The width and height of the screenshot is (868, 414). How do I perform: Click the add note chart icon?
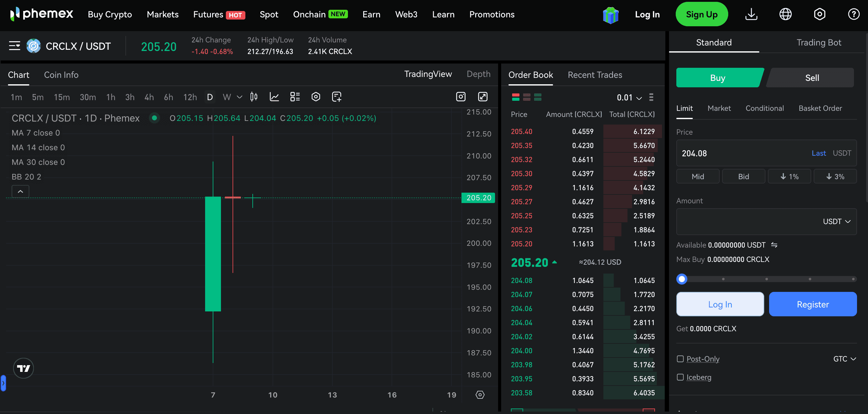336,97
